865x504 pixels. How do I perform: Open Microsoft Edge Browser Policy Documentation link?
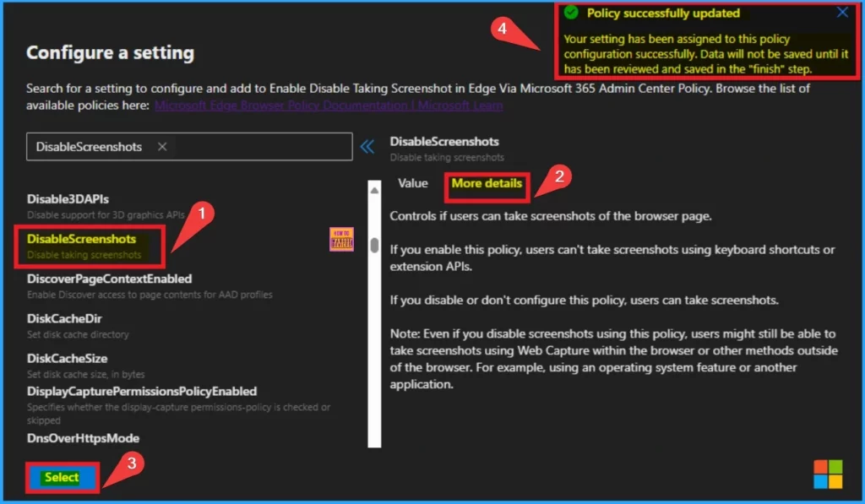point(329,106)
